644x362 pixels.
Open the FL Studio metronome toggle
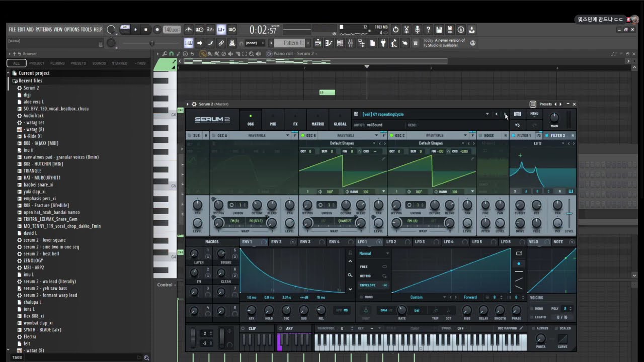[x=189, y=30]
